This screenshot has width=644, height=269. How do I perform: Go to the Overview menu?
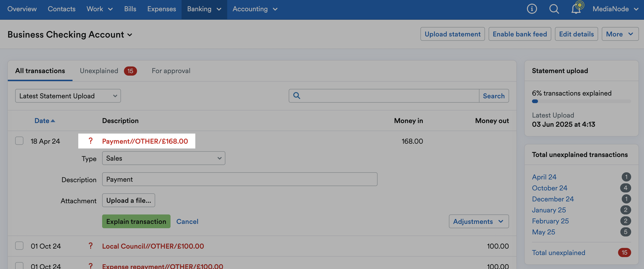(22, 9)
